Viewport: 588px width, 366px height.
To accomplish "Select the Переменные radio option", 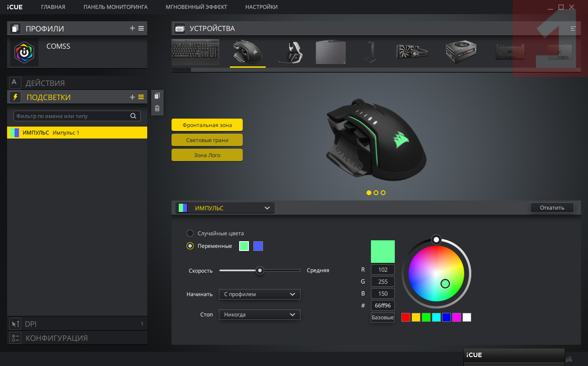I will (190, 246).
